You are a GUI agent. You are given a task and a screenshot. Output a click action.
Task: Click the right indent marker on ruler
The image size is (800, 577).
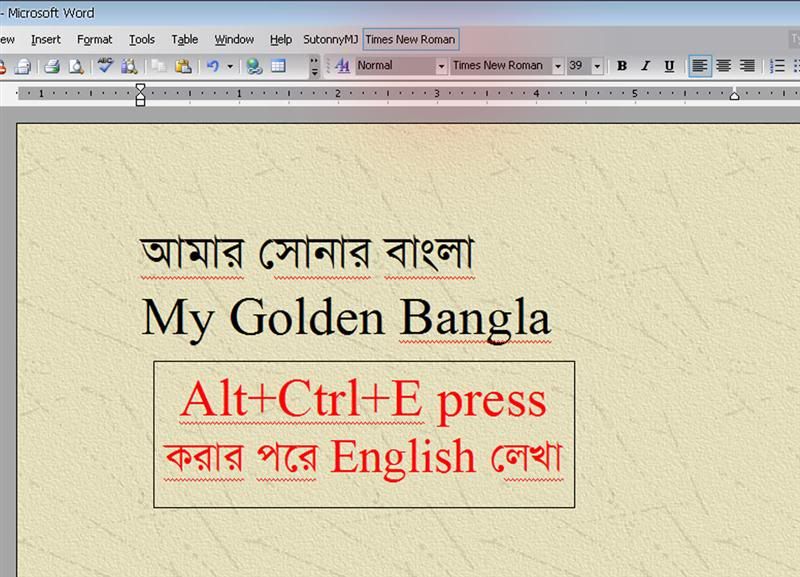click(734, 96)
